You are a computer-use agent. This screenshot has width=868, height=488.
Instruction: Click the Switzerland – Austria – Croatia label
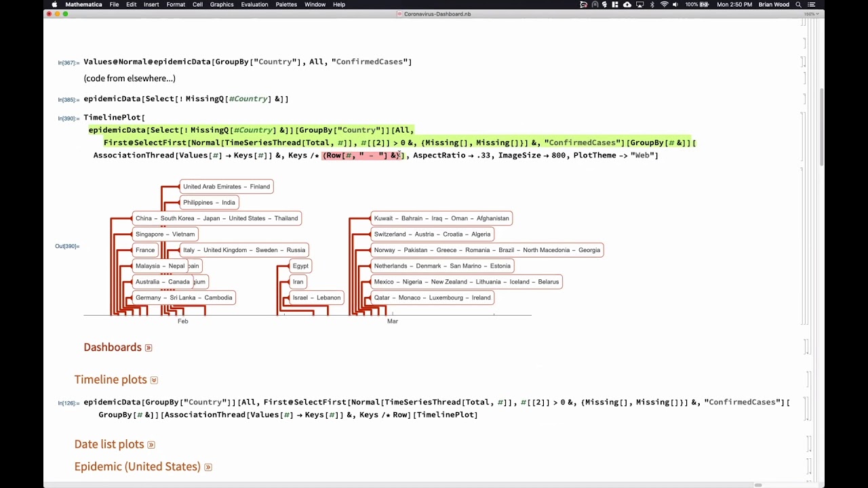pyautogui.click(x=432, y=234)
